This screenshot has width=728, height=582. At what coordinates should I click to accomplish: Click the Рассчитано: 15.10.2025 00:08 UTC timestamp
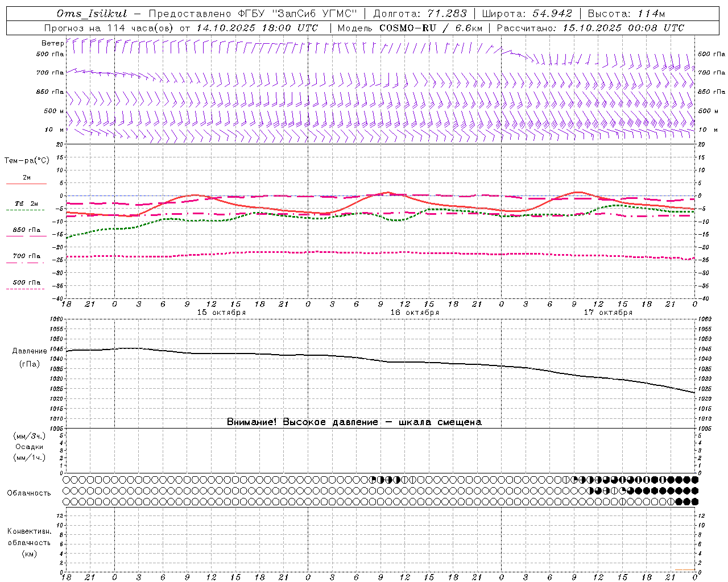tap(590, 28)
